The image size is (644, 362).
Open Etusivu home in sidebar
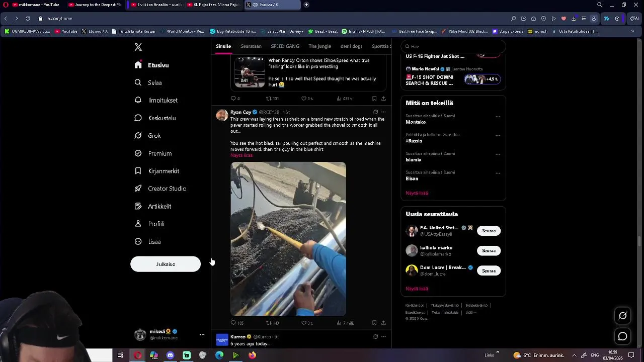click(152, 65)
